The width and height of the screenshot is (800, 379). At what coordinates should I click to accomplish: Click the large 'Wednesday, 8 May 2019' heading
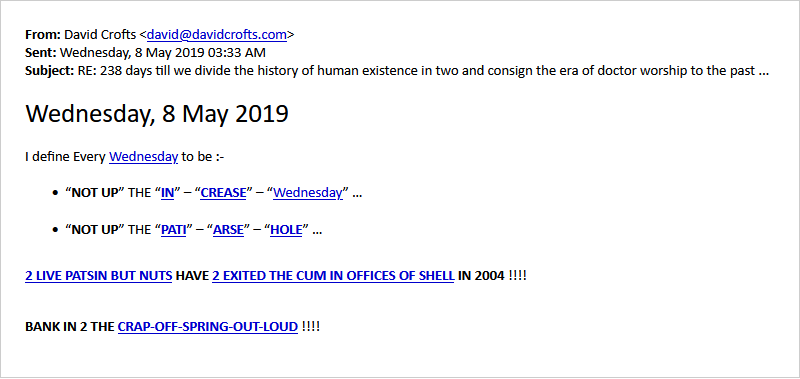click(157, 114)
